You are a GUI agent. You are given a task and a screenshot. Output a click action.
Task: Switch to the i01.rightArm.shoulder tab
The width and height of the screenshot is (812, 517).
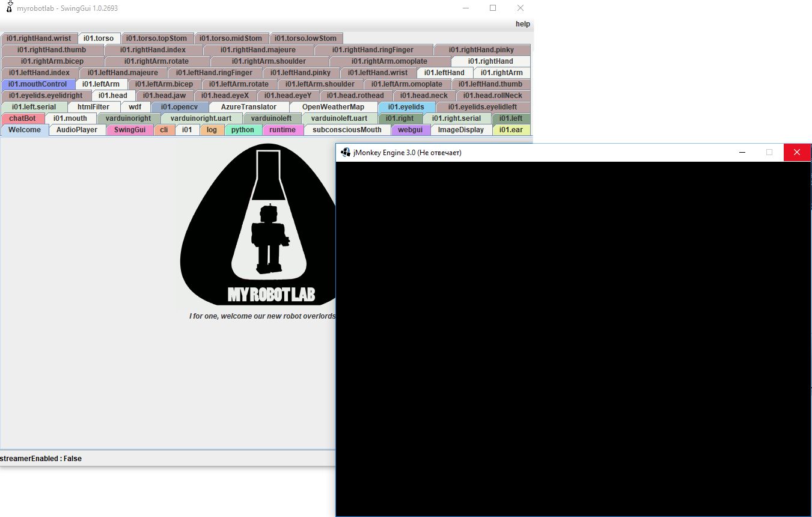[x=269, y=61]
